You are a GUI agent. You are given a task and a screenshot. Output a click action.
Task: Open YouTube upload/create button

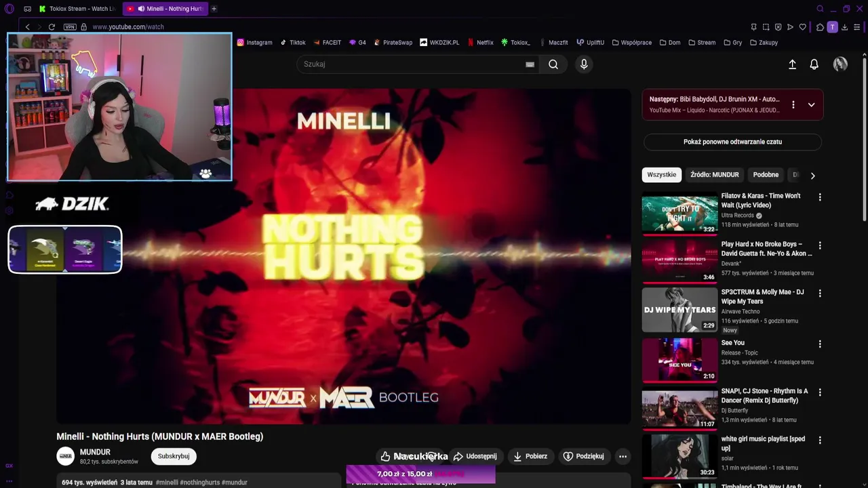(792, 64)
